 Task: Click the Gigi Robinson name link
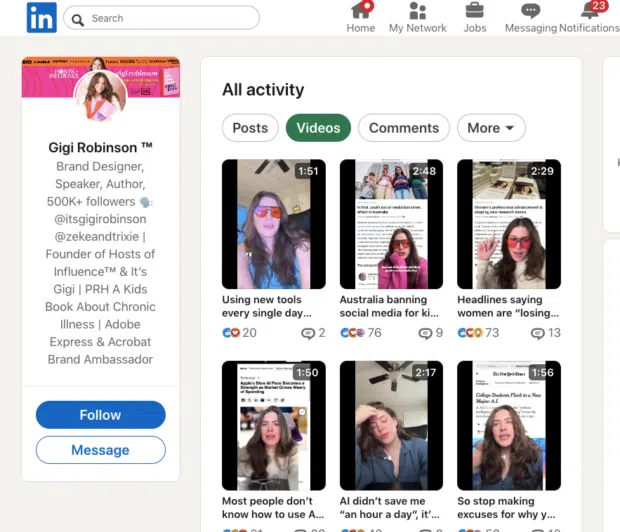point(100,148)
